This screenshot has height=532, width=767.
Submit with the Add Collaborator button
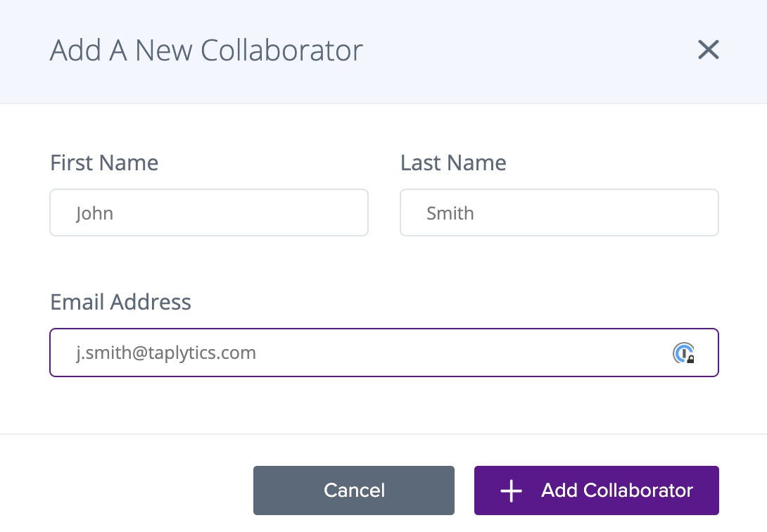click(596, 490)
